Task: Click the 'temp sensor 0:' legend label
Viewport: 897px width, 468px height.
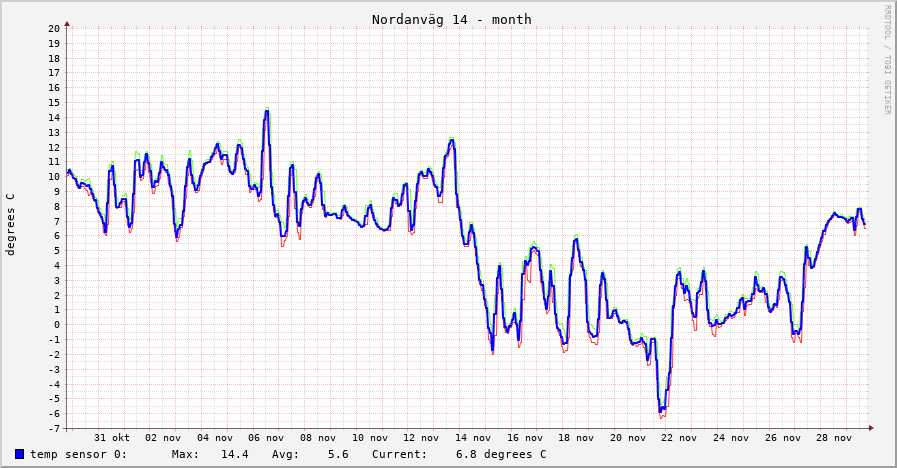Action: click(78, 455)
